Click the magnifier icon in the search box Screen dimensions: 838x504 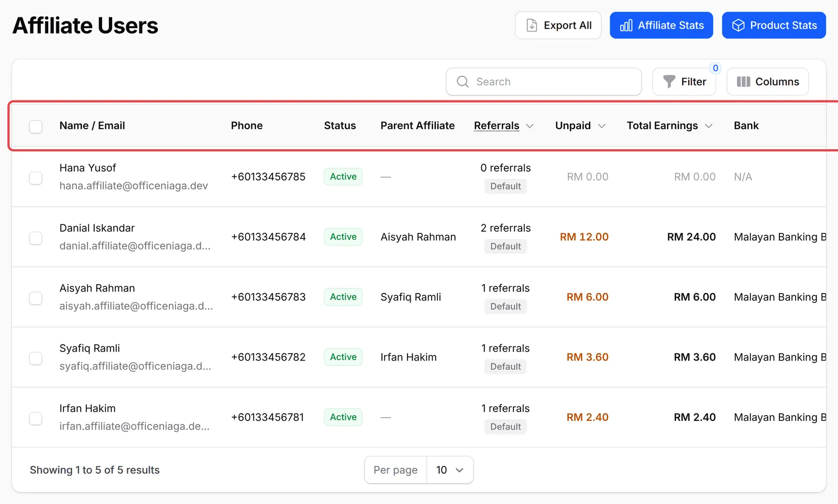[x=462, y=82]
